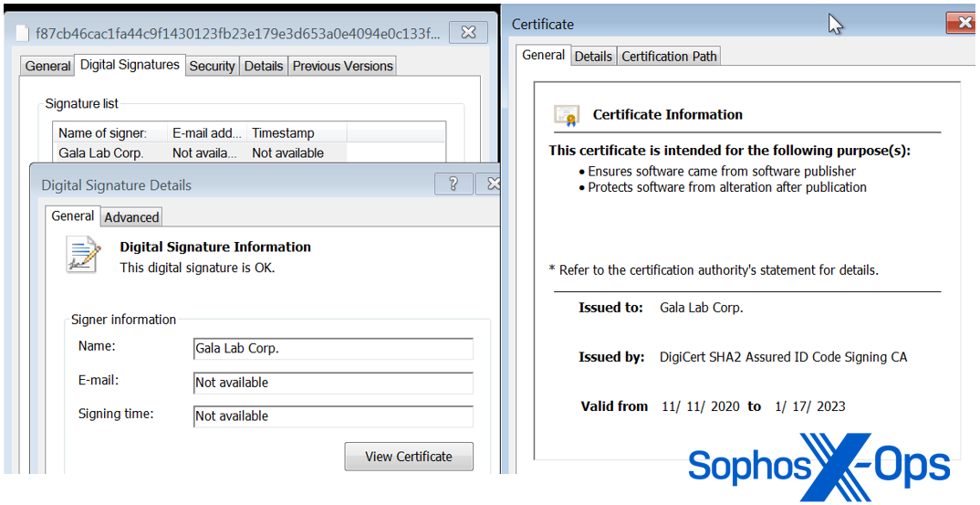980x505 pixels.
Task: Click the Sophos X-Ops logo
Action: tap(818, 466)
